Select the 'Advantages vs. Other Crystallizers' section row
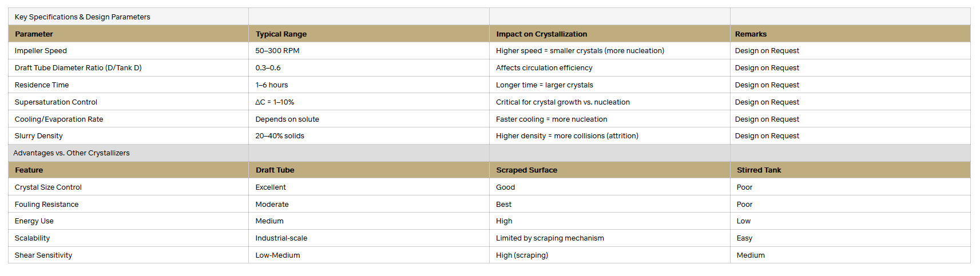This screenshot has height=276, width=980. [72, 153]
